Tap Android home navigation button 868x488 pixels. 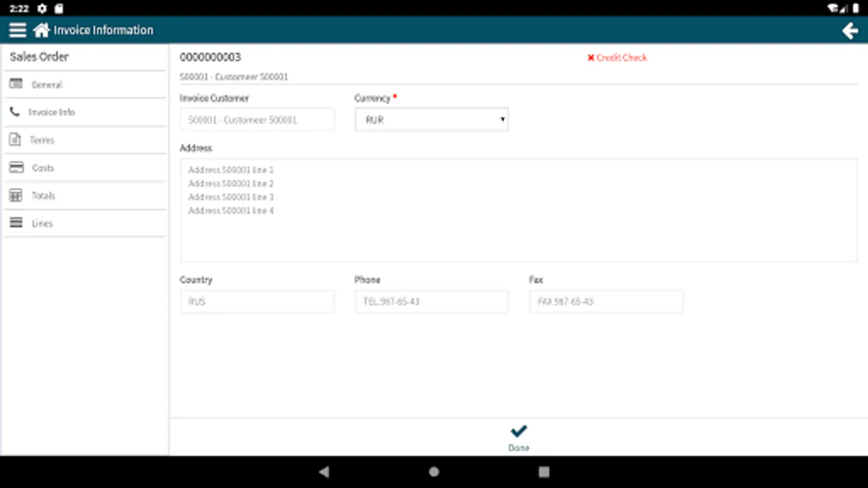[434, 472]
